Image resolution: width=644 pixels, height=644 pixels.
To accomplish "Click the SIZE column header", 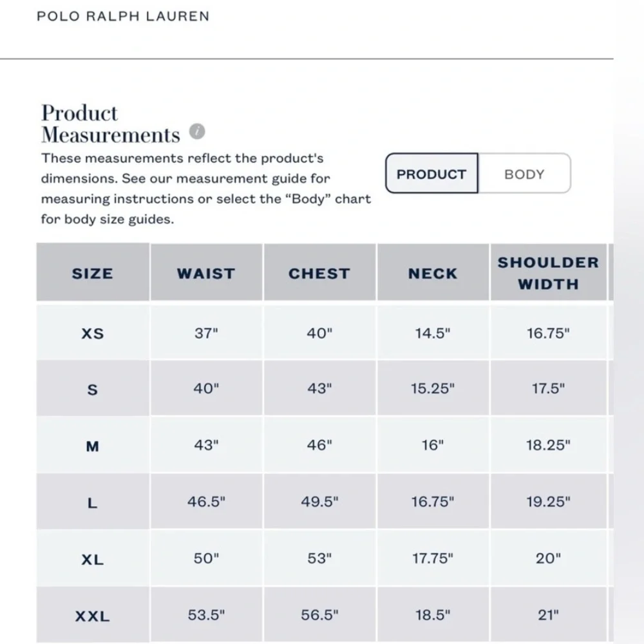I will (93, 273).
